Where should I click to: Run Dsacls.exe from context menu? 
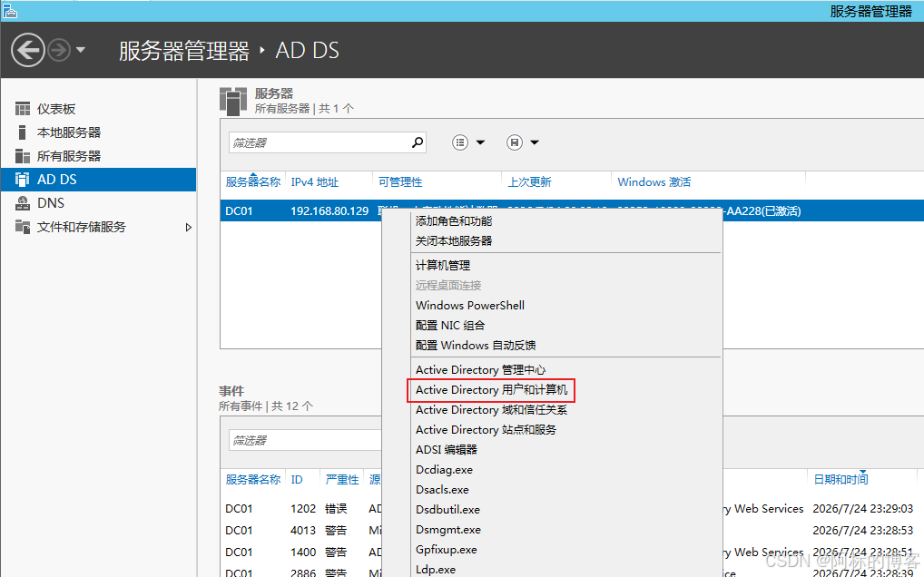click(x=442, y=490)
